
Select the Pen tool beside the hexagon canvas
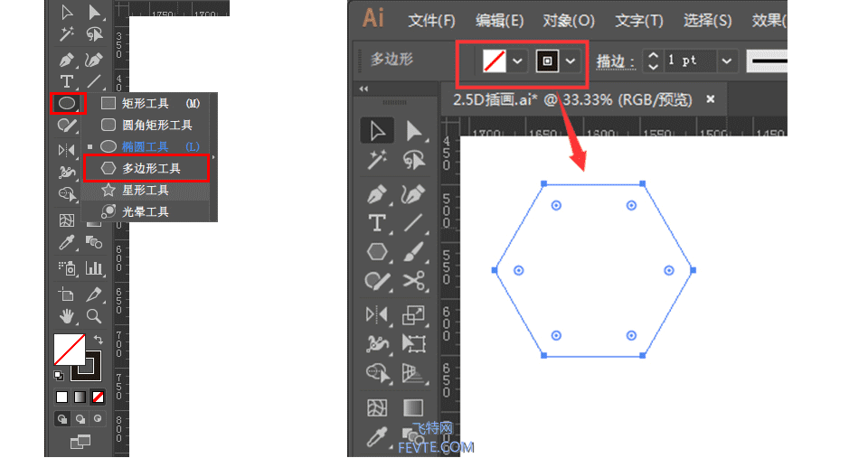(378, 195)
